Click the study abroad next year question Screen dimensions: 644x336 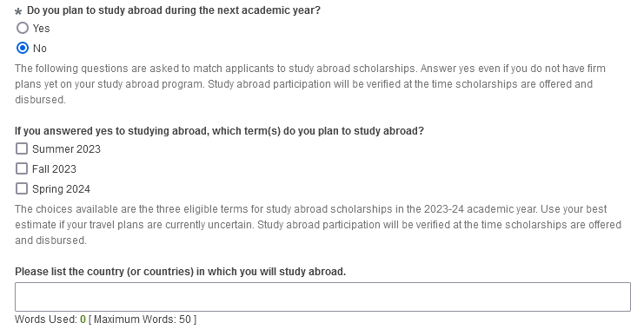173,10
